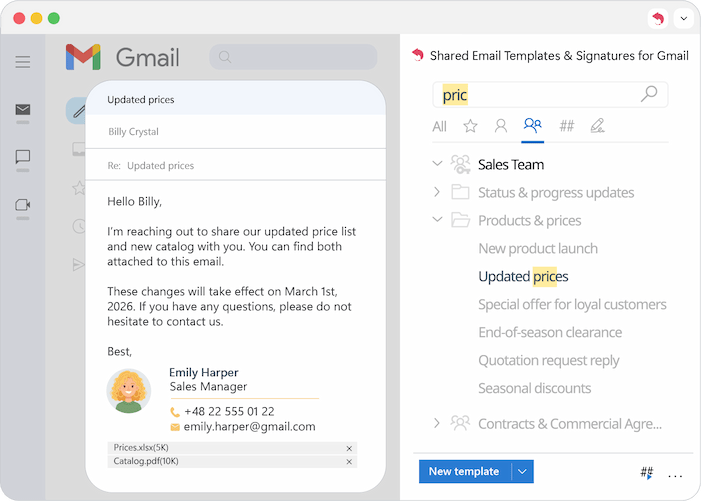Switch to the Favorites star tab
Viewport: 701px width, 501px height.
point(470,126)
